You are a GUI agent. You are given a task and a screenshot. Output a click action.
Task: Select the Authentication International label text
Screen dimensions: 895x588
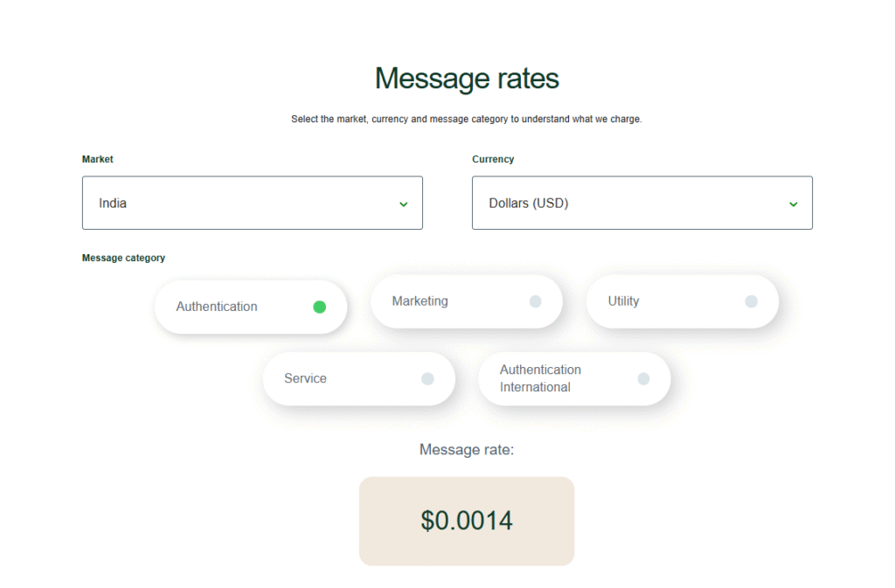pos(540,378)
